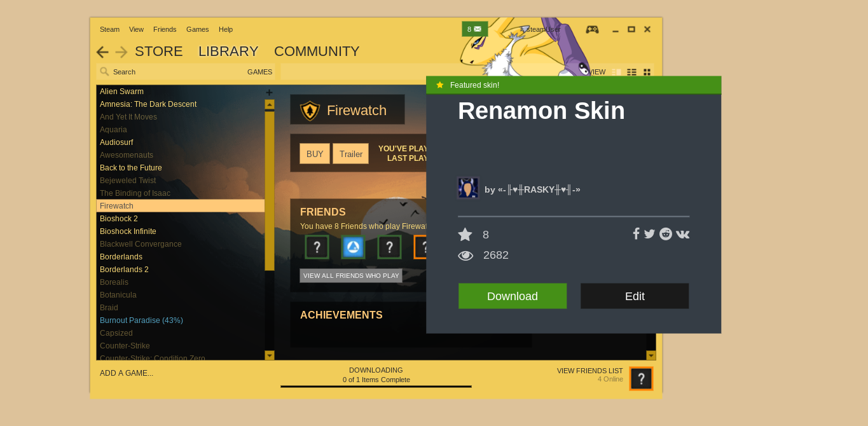Screen dimensions: 868x426
Task: Select Braid in the list
Action: click(x=181, y=308)
